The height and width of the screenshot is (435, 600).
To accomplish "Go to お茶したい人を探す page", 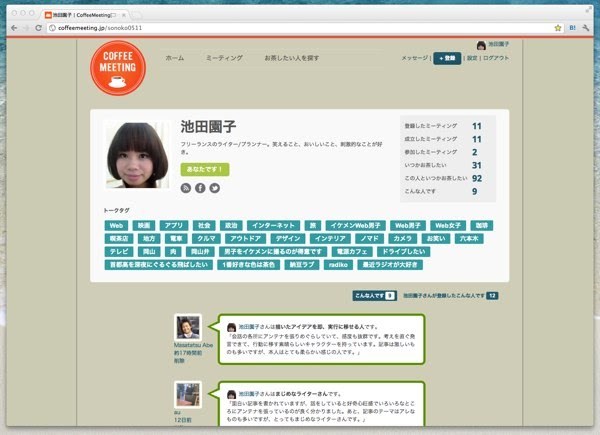I will 292,59.
